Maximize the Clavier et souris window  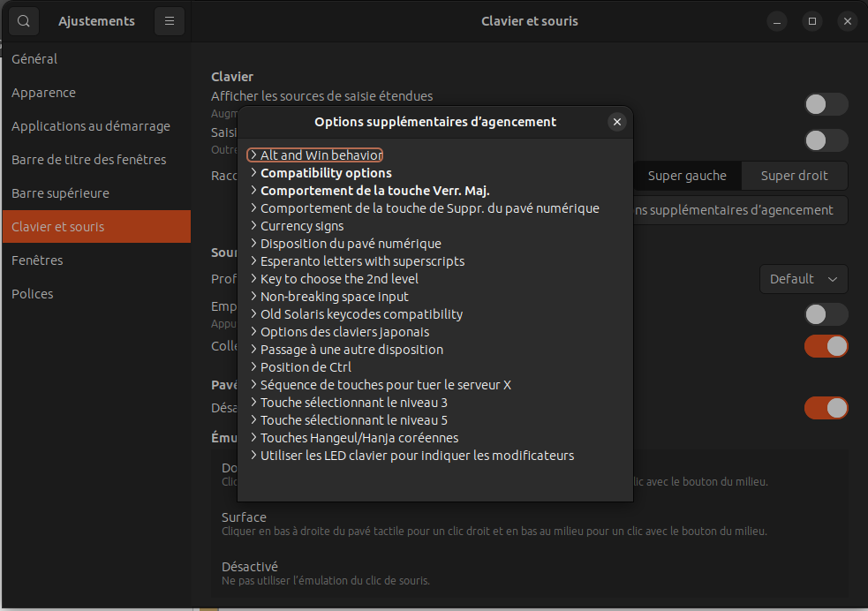click(811, 21)
